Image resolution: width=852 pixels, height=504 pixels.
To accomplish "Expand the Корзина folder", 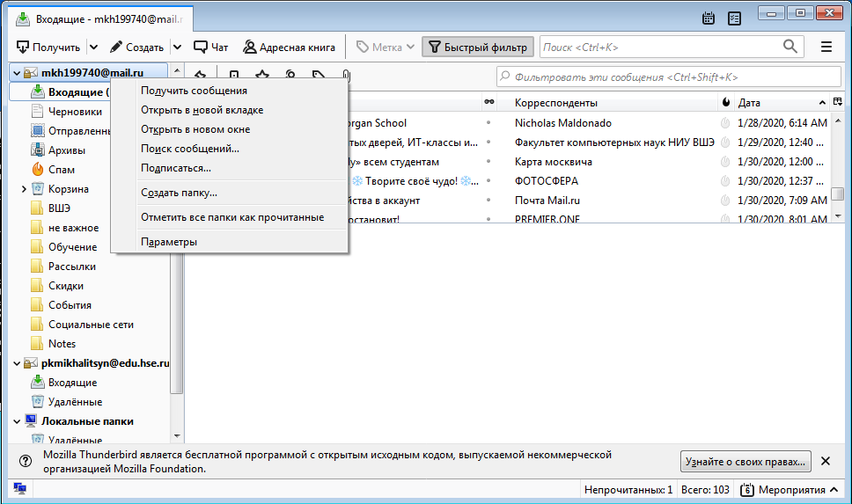I will tap(24, 189).
